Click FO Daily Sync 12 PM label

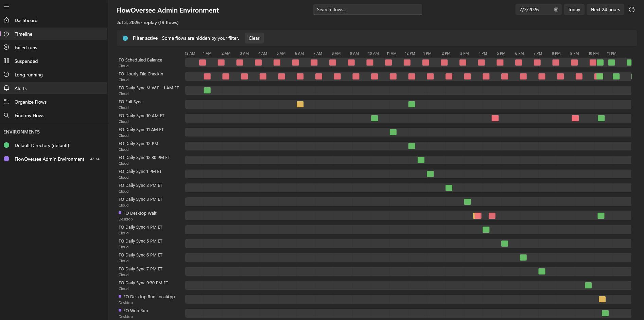(138, 143)
